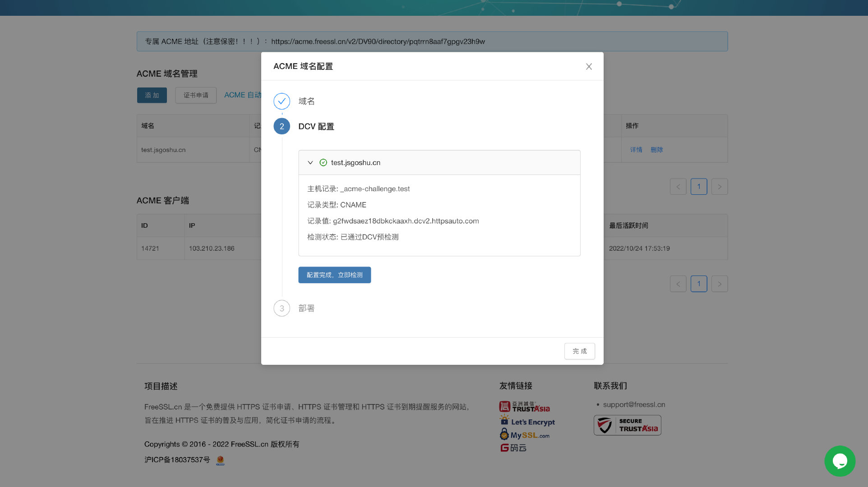
Task: Click the 证书申请 button
Action: tap(196, 95)
